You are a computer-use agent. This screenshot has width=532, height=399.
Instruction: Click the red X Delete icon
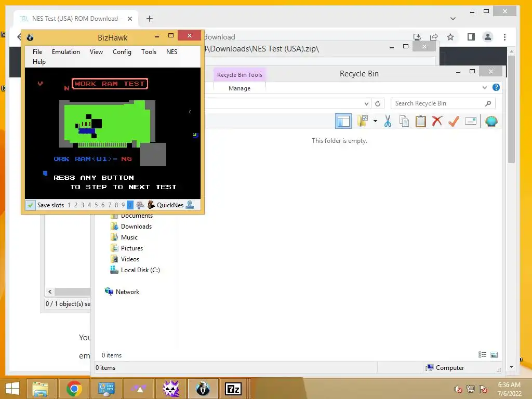pyautogui.click(x=437, y=121)
